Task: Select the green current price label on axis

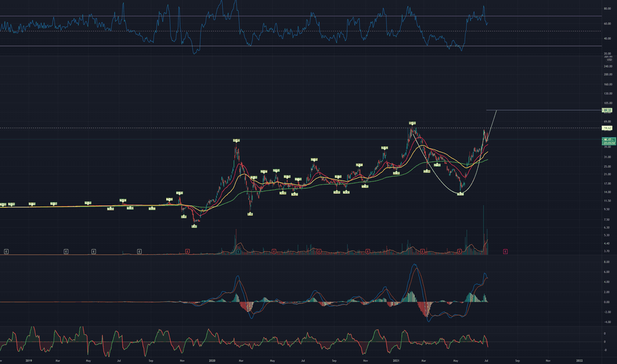Action: click(609, 141)
